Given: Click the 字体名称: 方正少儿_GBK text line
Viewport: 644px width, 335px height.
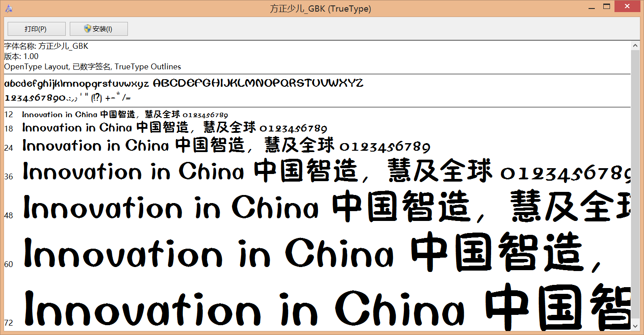Looking at the screenshot, I should pyautogui.click(x=46, y=46).
